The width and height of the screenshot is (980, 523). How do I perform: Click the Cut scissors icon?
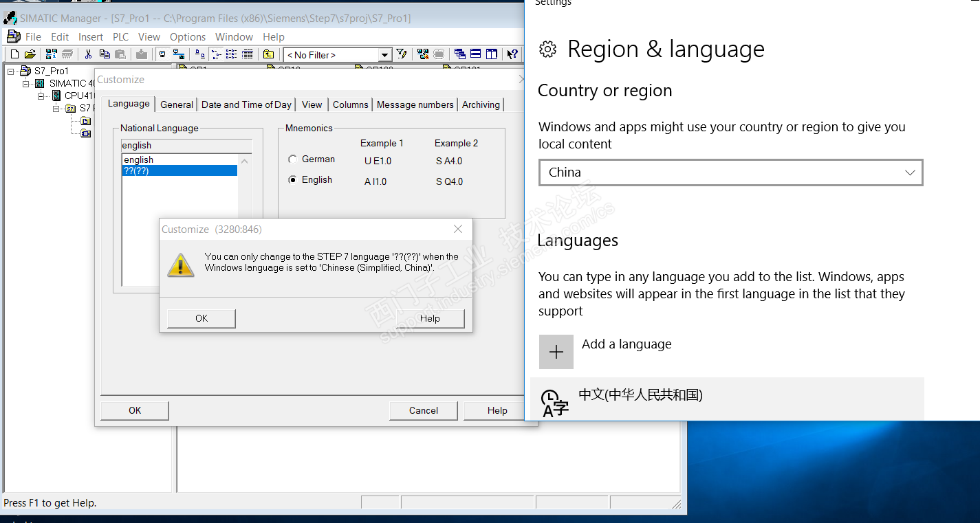click(88, 54)
